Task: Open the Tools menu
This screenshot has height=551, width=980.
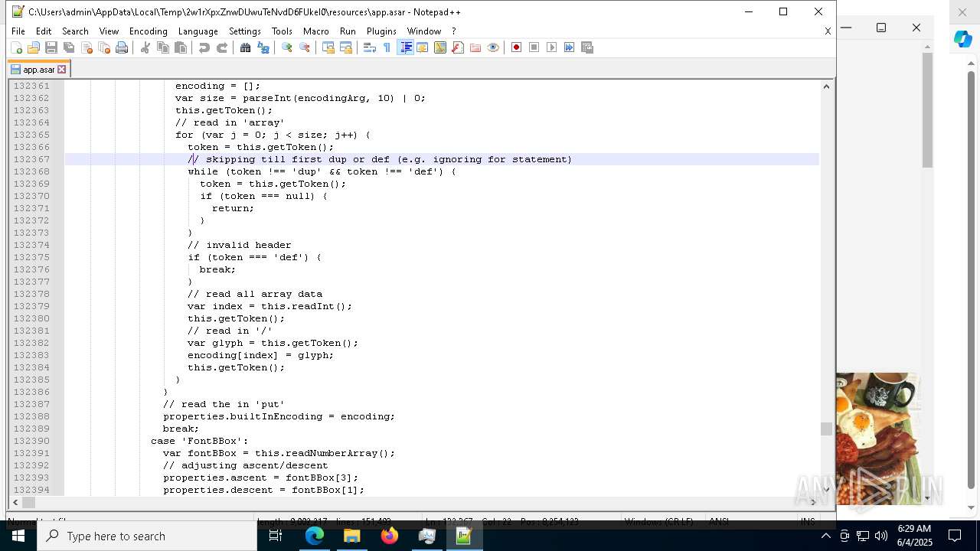Action: (282, 31)
